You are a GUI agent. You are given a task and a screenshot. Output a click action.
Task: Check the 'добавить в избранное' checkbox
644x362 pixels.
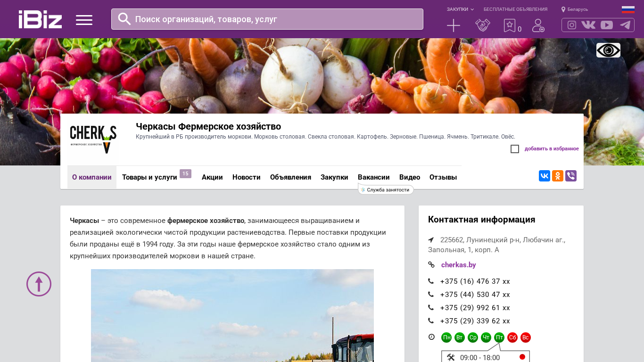pyautogui.click(x=515, y=149)
